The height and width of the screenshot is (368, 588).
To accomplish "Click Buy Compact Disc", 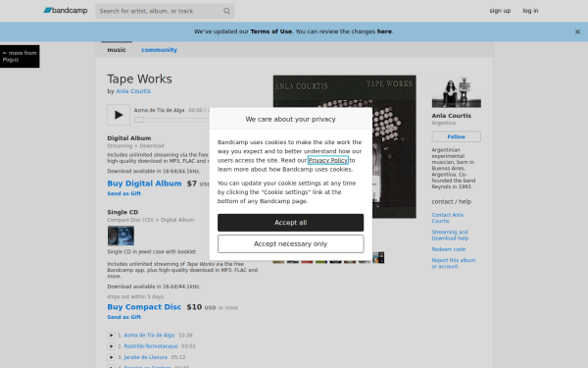I will coord(144,307).
